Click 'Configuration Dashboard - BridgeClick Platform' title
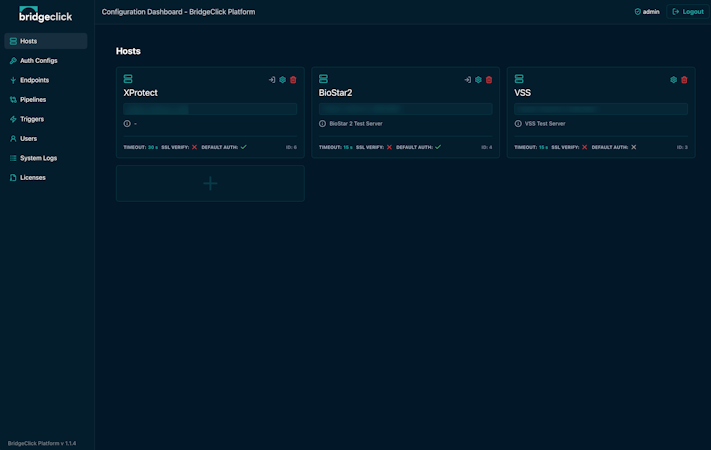Screen dimensions: 711x450 tap(178, 12)
